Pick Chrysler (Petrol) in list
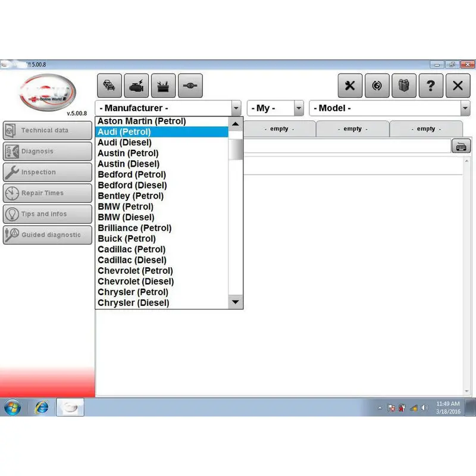This screenshot has height=476, width=476. 162,292
